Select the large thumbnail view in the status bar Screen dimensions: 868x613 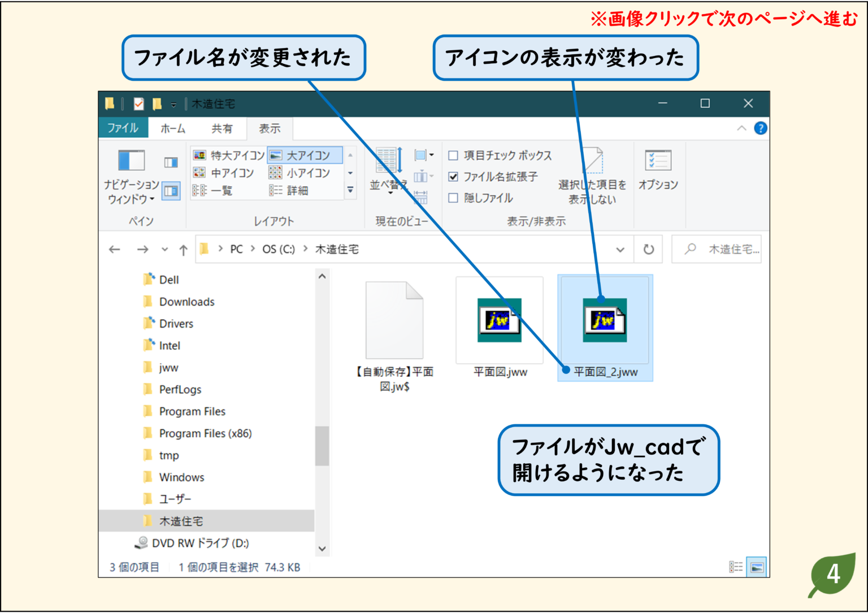[x=756, y=566]
